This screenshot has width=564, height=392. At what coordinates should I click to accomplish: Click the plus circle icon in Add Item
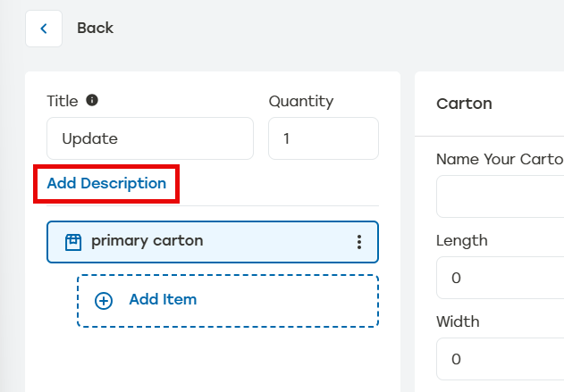104,300
